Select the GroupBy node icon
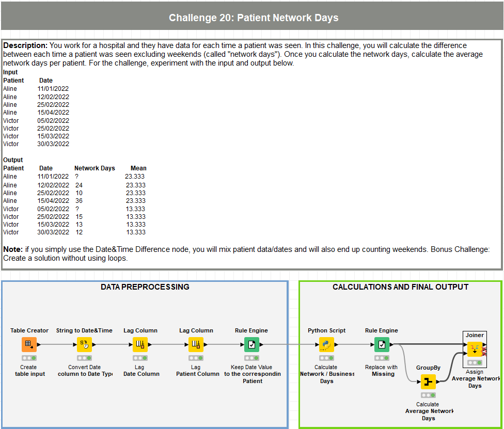 (x=428, y=382)
